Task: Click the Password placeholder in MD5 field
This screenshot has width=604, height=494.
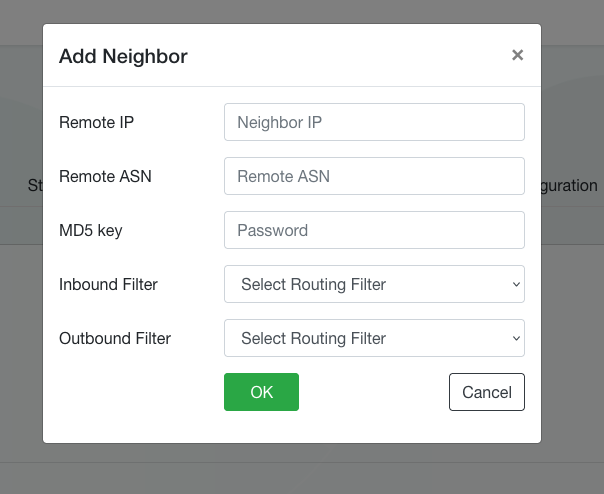Action: 272,231
